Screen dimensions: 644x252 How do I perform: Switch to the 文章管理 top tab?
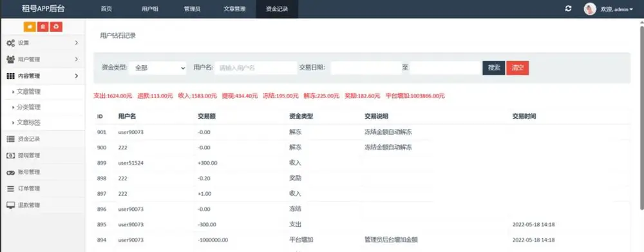tap(234, 9)
